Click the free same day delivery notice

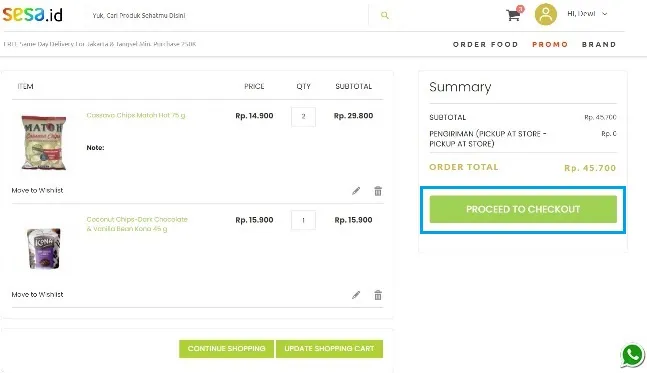99,44
